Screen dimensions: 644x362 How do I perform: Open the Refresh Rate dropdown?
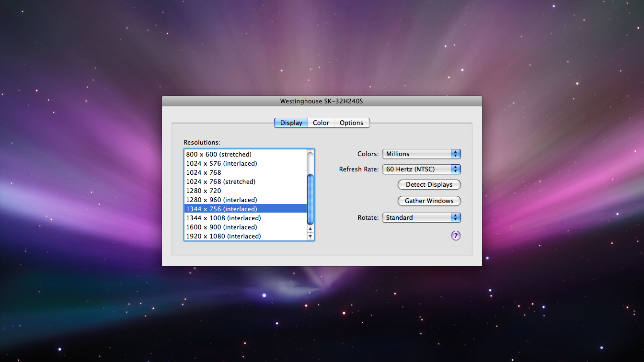coord(421,170)
